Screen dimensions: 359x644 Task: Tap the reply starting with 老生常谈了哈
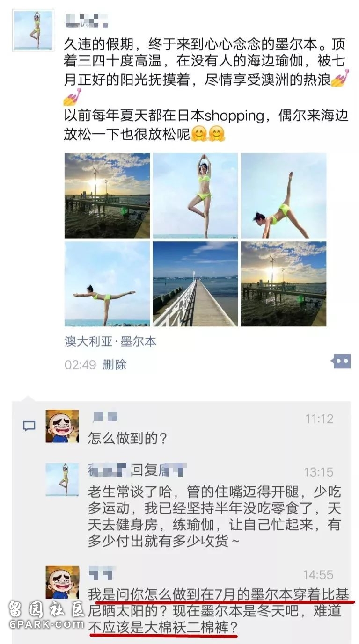214,515
